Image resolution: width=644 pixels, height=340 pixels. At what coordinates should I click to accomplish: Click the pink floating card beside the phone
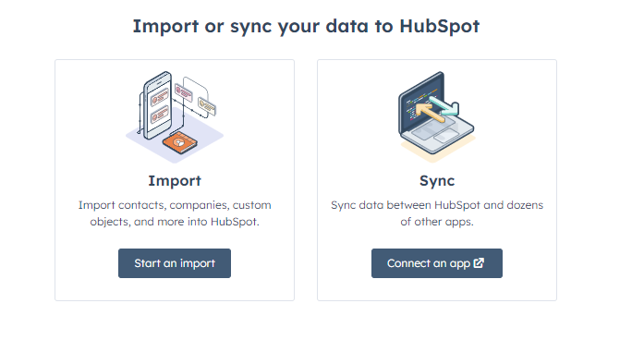[x=183, y=91]
